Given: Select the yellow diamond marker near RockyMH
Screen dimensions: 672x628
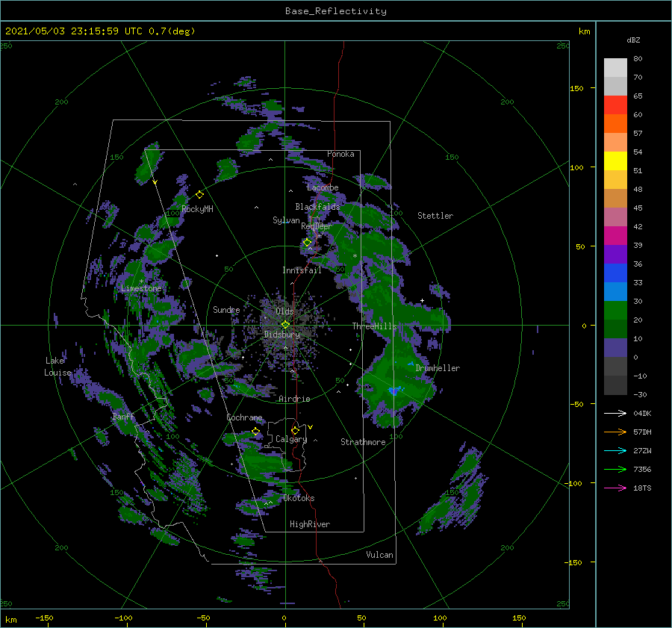Looking at the screenshot, I should tap(199, 195).
